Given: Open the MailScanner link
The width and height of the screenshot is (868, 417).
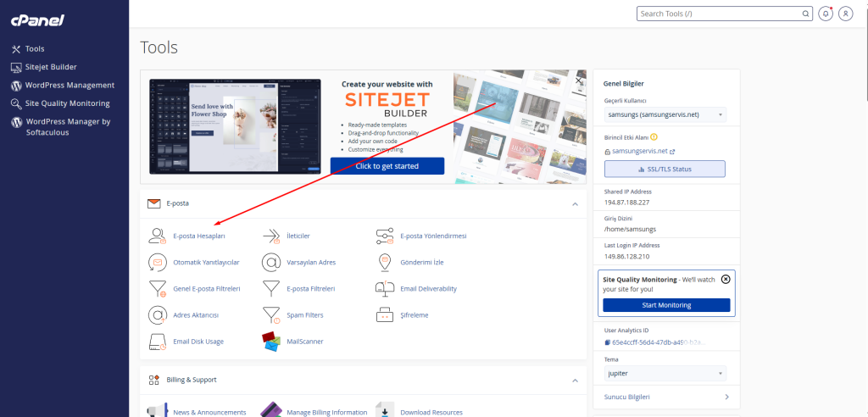Looking at the screenshot, I should coord(305,342).
